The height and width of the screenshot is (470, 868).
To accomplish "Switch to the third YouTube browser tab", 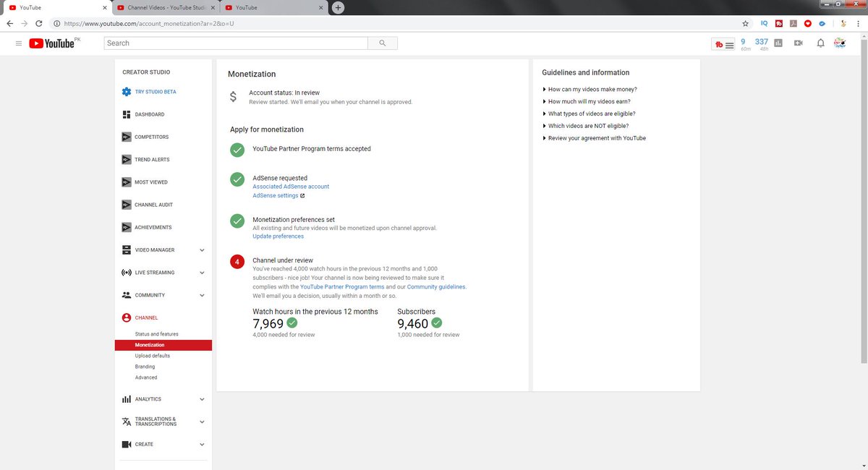I will pos(273,7).
